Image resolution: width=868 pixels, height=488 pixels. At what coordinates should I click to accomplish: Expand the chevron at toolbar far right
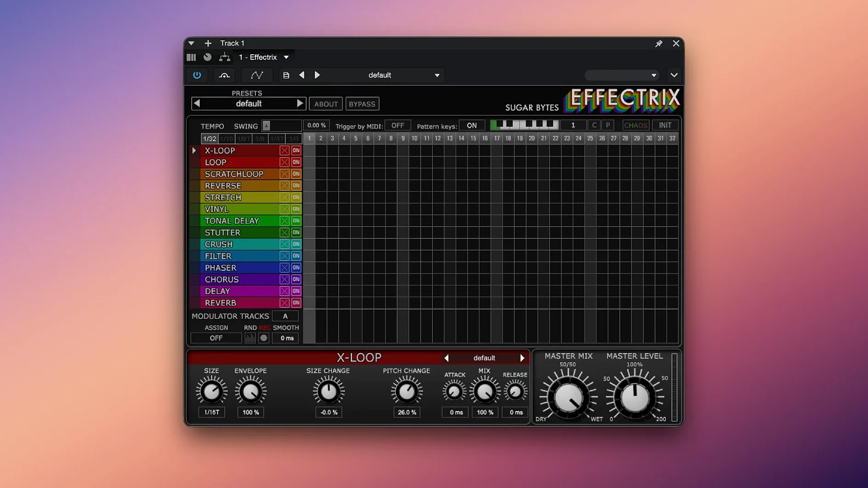[674, 75]
